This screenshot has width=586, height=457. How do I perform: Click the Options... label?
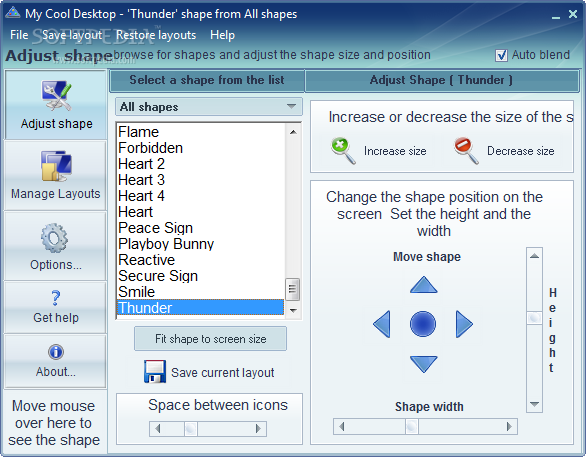(x=56, y=265)
